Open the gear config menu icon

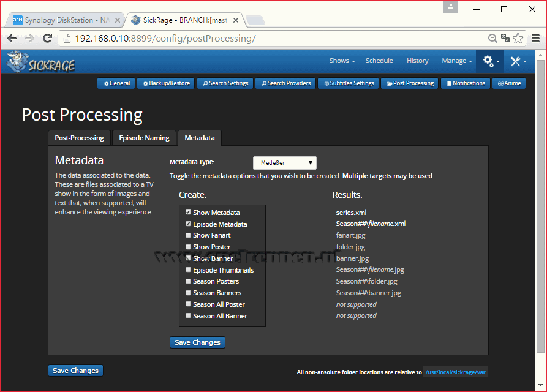point(491,61)
